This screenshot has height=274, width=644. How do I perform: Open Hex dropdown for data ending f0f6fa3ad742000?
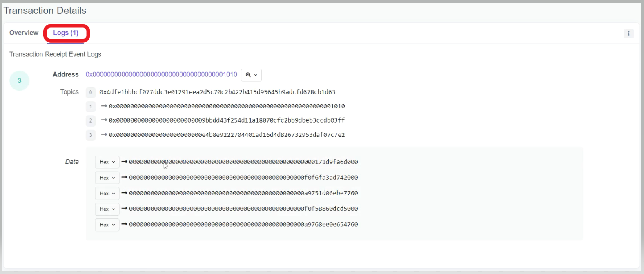pyautogui.click(x=107, y=178)
